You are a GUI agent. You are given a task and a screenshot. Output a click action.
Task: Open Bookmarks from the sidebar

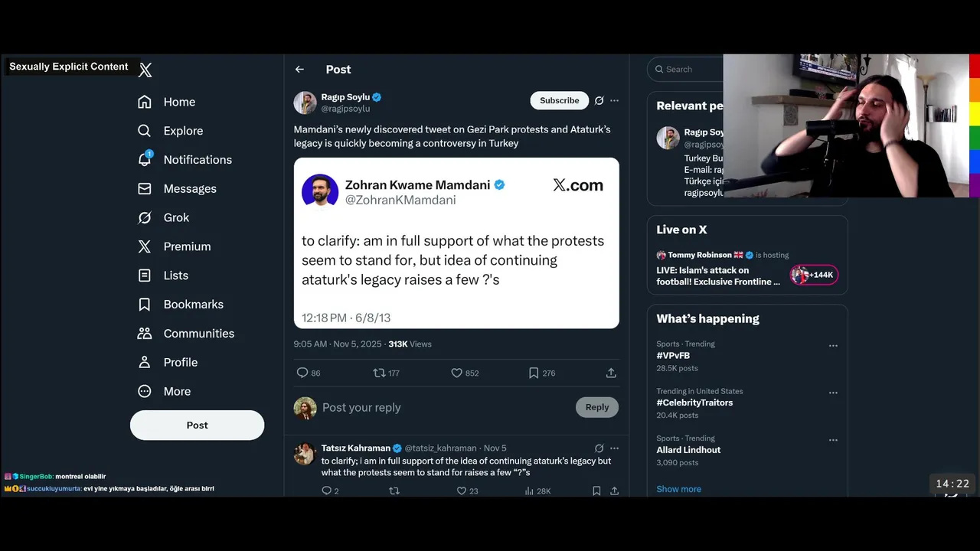coord(193,305)
